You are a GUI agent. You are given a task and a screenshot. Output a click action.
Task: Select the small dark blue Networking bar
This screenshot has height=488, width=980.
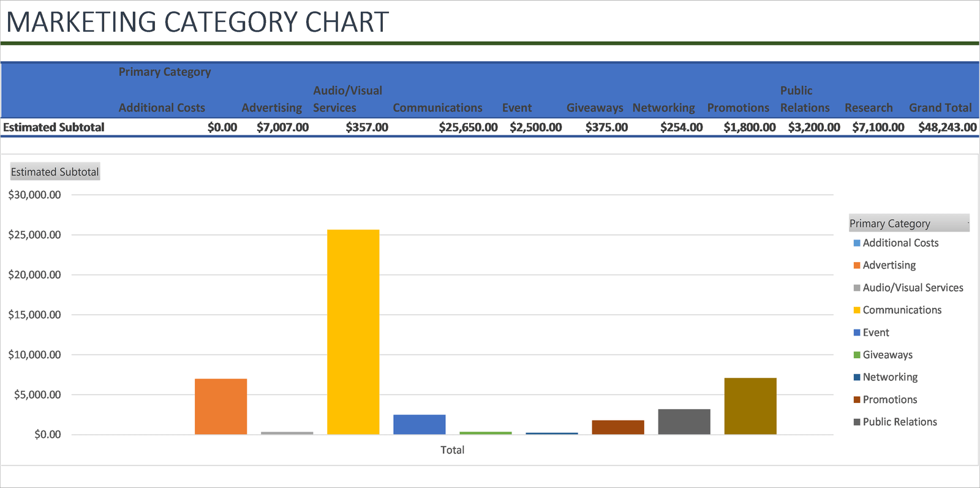pyautogui.click(x=552, y=434)
